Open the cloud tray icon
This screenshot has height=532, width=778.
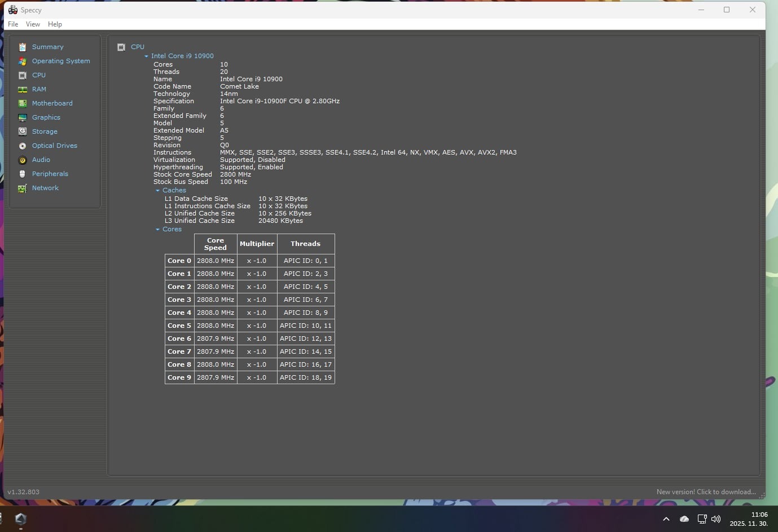[684, 519]
